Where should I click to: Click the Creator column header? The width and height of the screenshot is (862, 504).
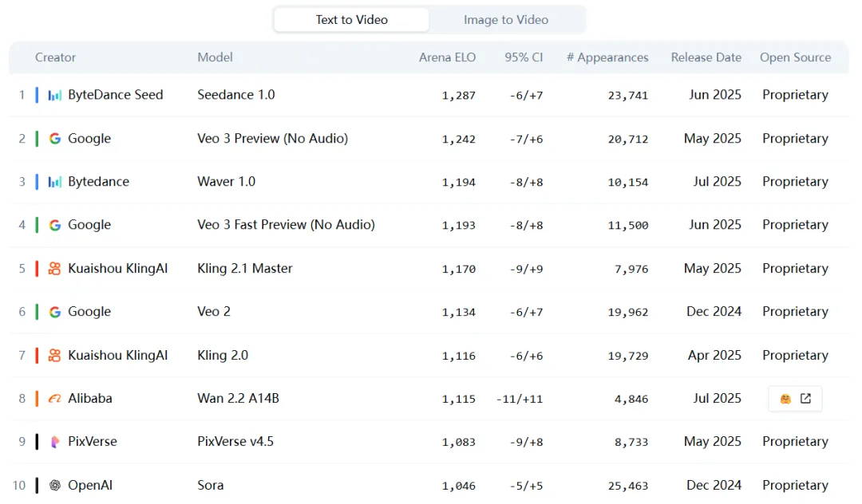(x=56, y=57)
